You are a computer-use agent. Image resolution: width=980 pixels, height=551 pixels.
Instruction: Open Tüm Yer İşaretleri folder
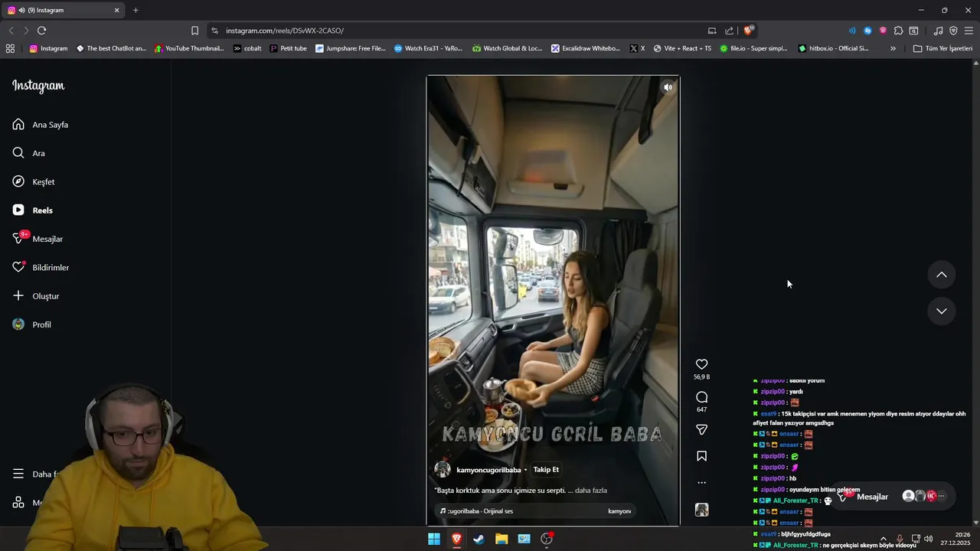[x=942, y=48]
